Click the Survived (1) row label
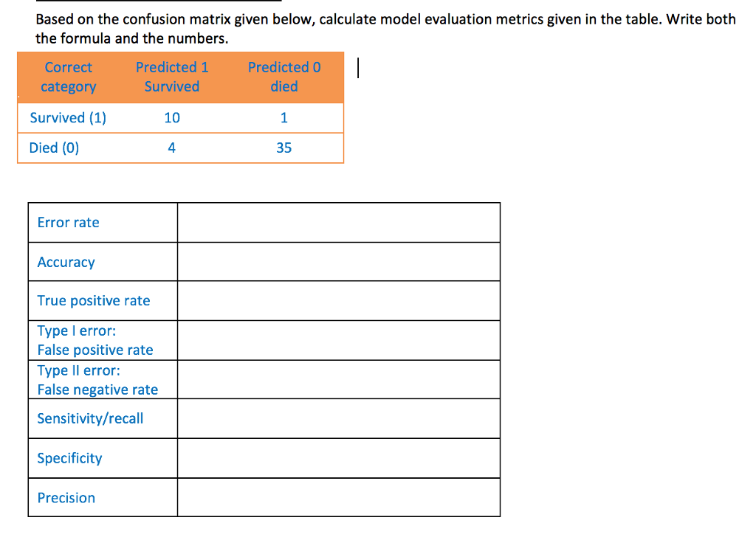756x540 pixels. [68, 118]
